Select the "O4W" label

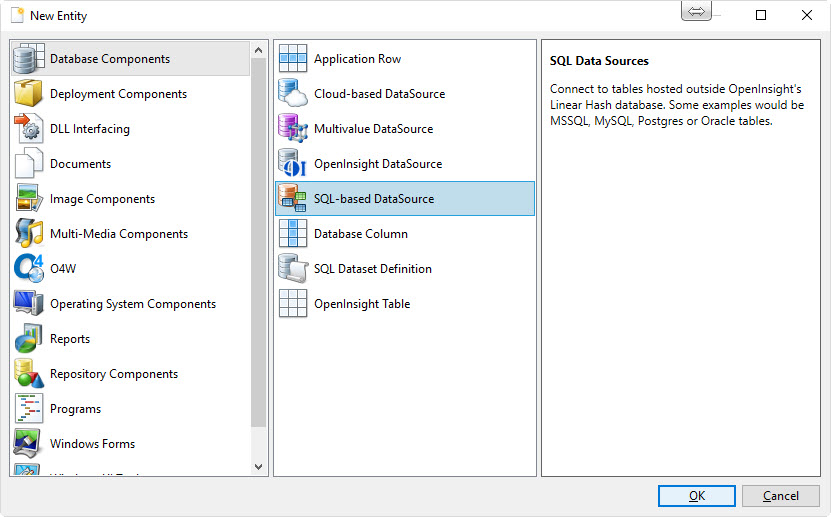[63, 269]
